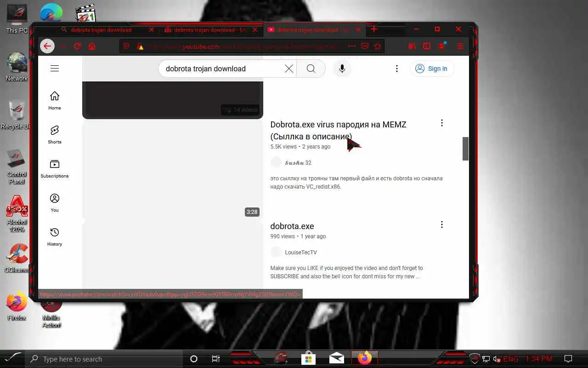Close the YouTube tab
Viewport: 588px width, 368px height.
[357, 30]
